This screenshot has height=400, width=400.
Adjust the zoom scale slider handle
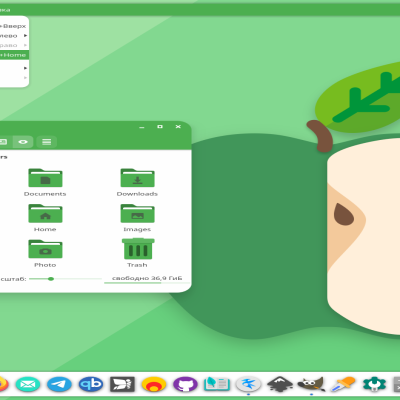click(x=51, y=279)
